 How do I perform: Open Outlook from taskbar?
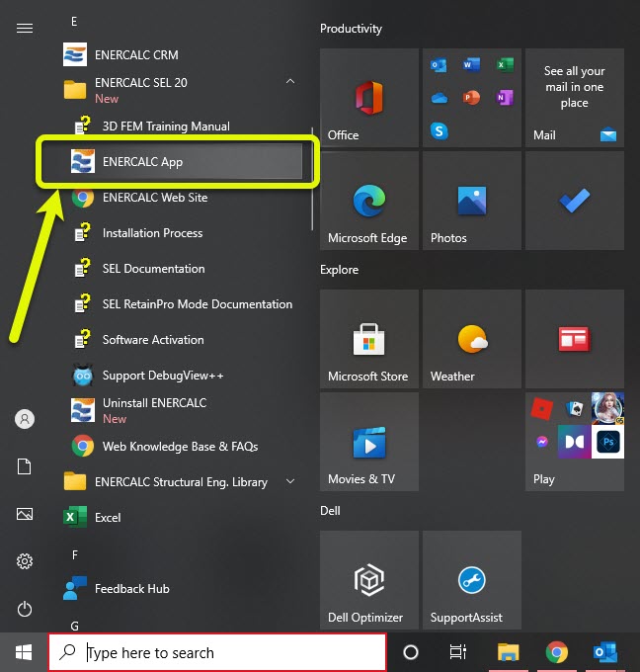(604, 652)
